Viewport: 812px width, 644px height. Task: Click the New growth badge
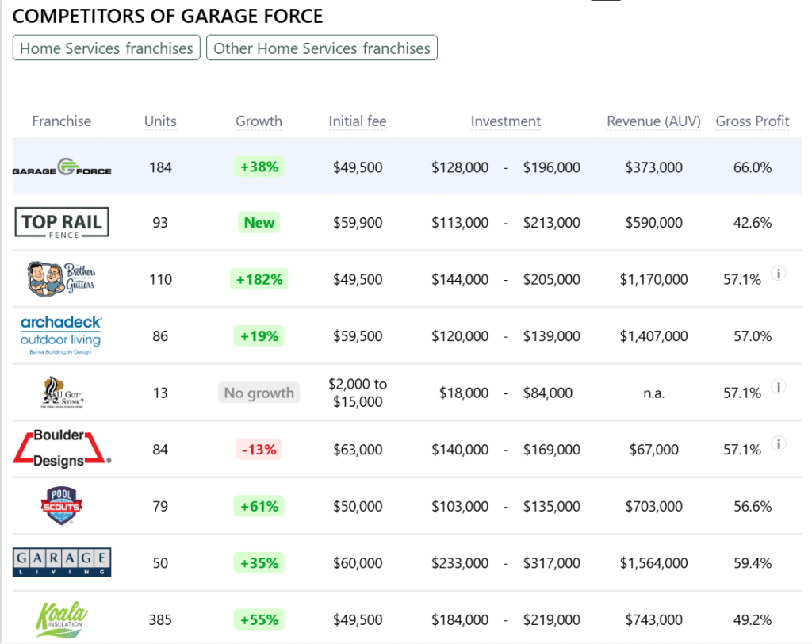click(259, 223)
